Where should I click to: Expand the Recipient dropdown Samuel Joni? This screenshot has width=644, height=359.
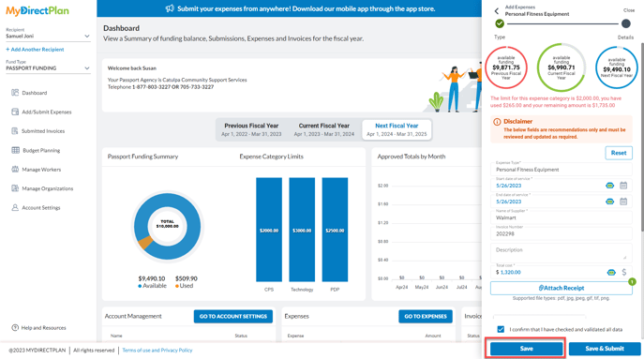pos(48,37)
